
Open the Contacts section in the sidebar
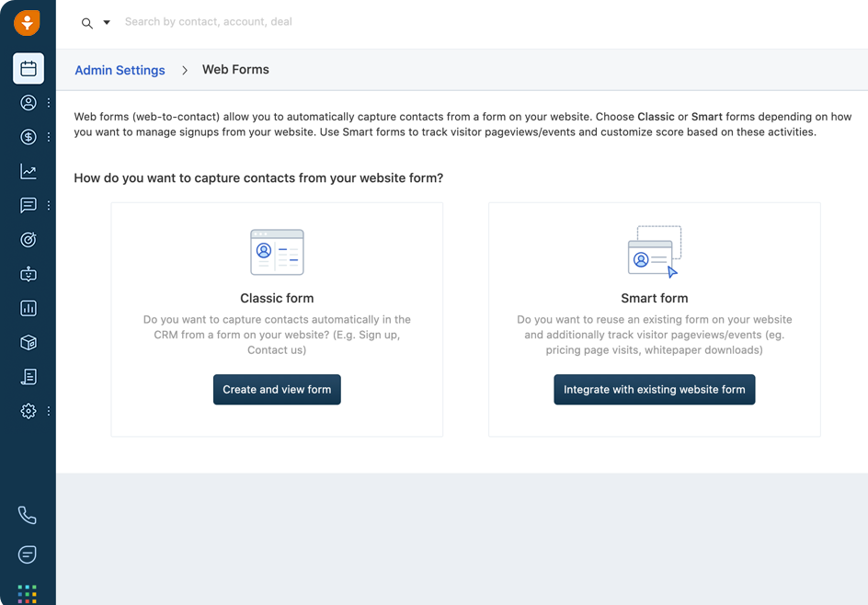[x=28, y=102]
